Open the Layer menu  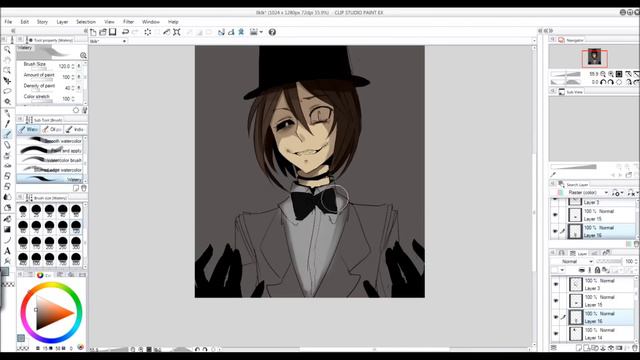62,22
